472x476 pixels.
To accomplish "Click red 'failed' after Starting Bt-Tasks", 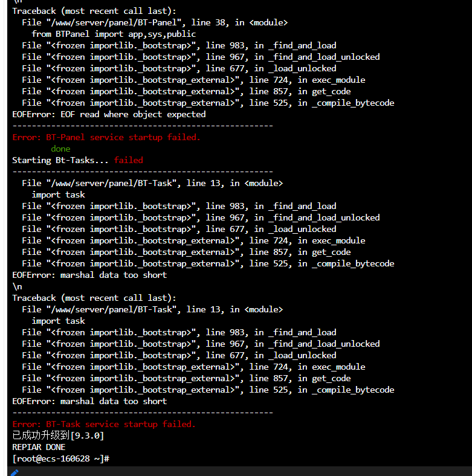I will point(129,160).
